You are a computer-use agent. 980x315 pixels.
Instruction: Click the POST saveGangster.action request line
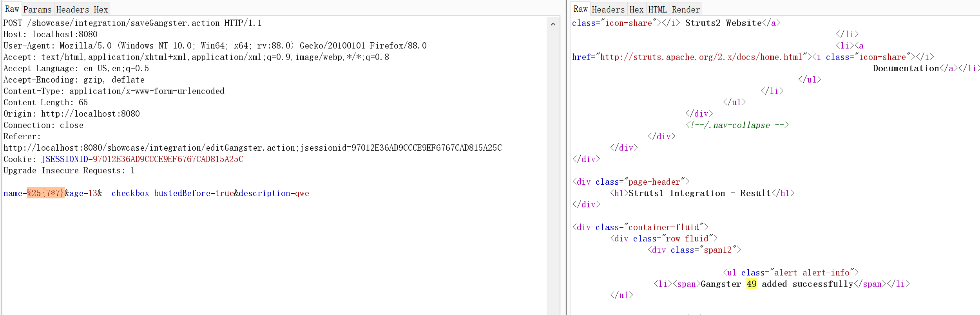click(x=132, y=23)
